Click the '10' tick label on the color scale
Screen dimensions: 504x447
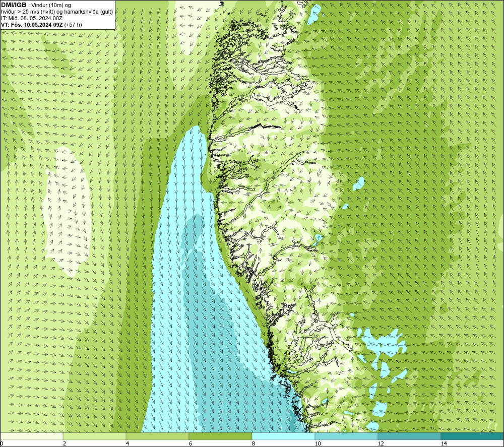318,444
